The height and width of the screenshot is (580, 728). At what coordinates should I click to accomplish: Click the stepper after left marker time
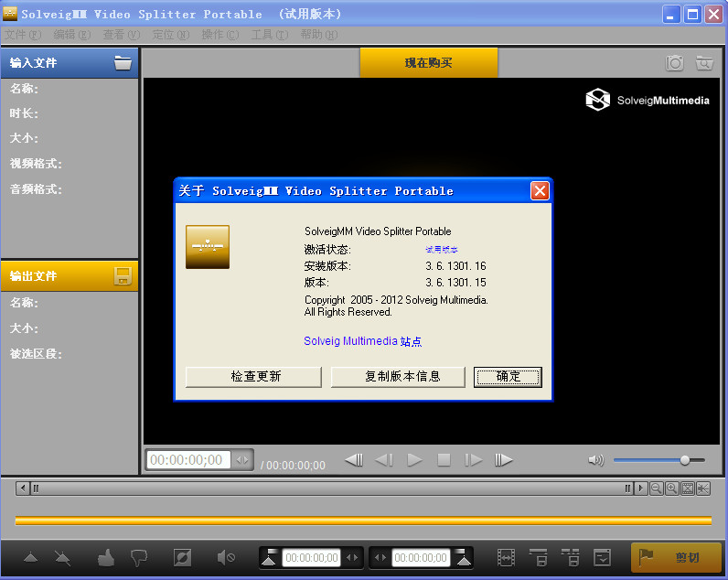click(352, 557)
